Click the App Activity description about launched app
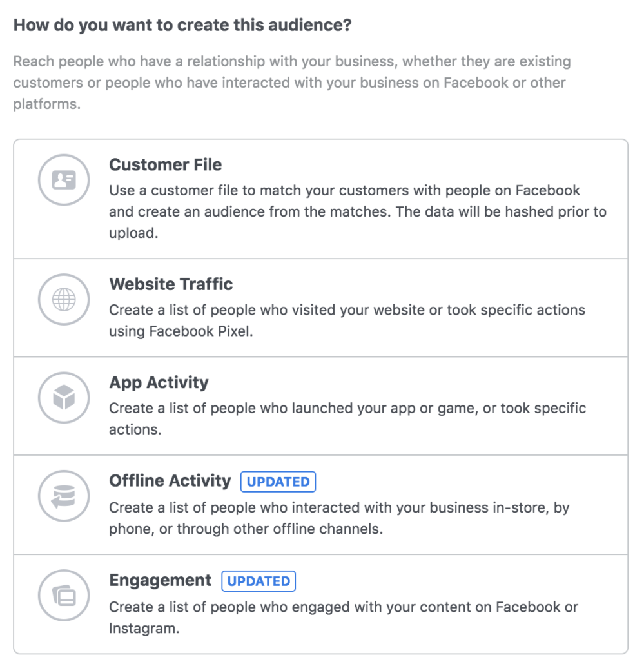The image size is (644, 664). (347, 419)
